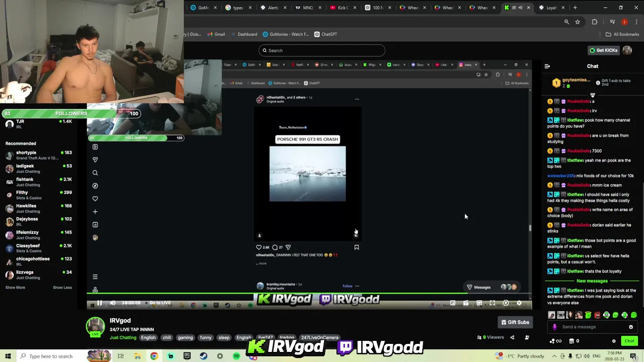
Task: Open Steam from taskbar
Action: 203,356
